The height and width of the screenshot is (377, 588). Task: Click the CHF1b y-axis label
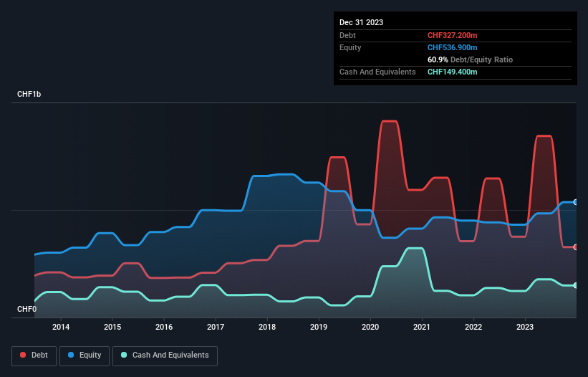pyautogui.click(x=29, y=94)
